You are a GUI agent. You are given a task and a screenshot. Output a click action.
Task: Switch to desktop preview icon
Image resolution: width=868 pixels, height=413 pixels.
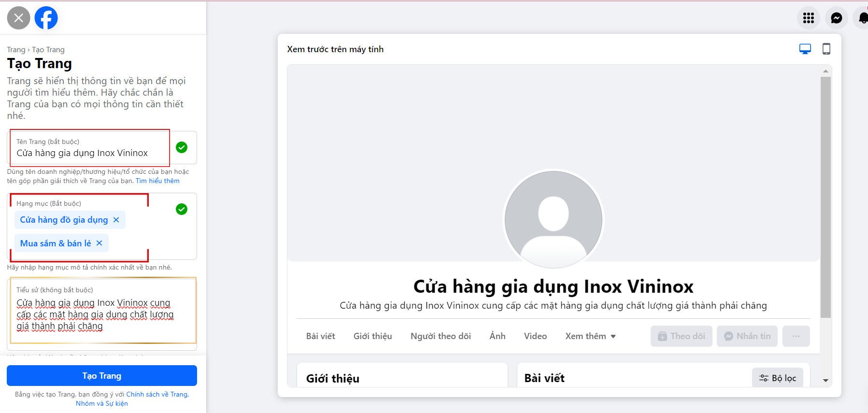click(805, 49)
